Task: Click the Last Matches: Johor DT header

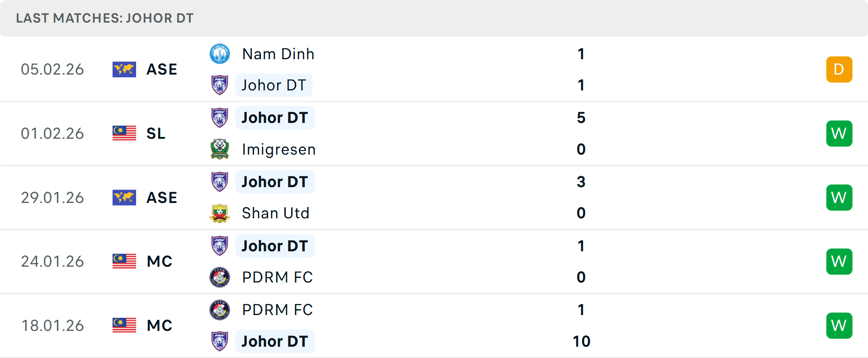Action: point(104,18)
